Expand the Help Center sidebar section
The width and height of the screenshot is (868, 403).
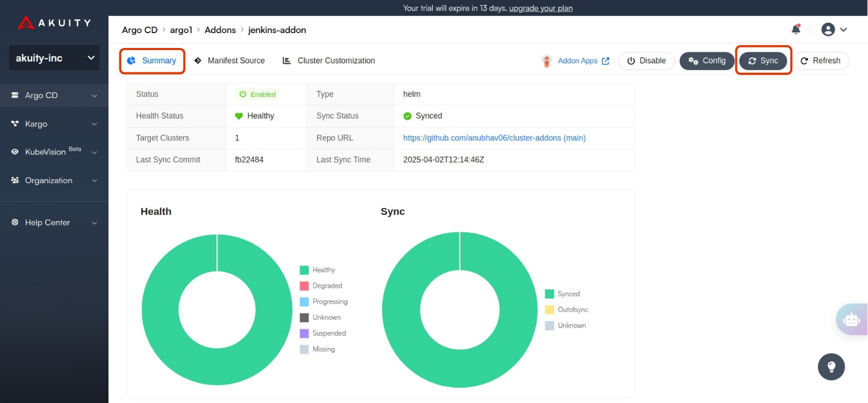point(94,223)
